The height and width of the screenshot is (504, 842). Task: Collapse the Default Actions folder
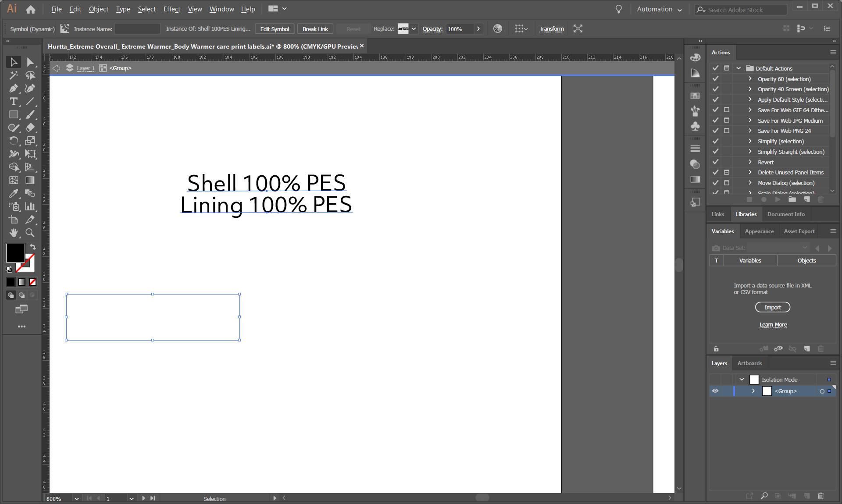pos(738,68)
